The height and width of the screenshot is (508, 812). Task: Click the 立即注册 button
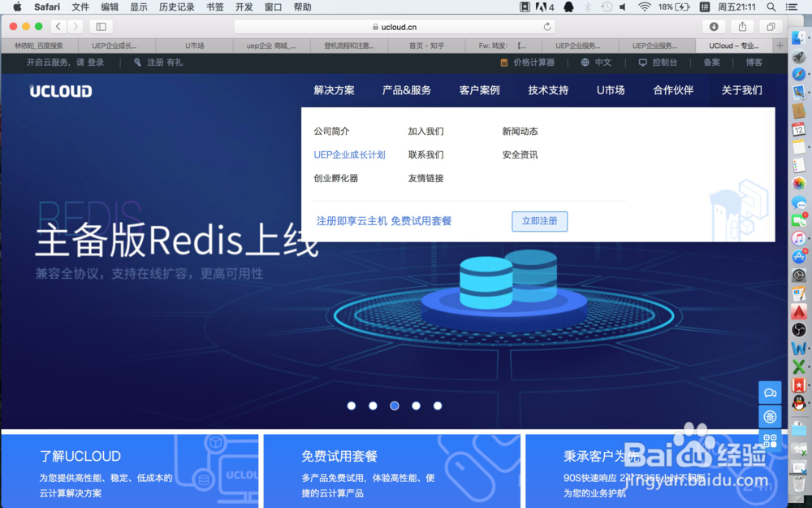(x=539, y=220)
